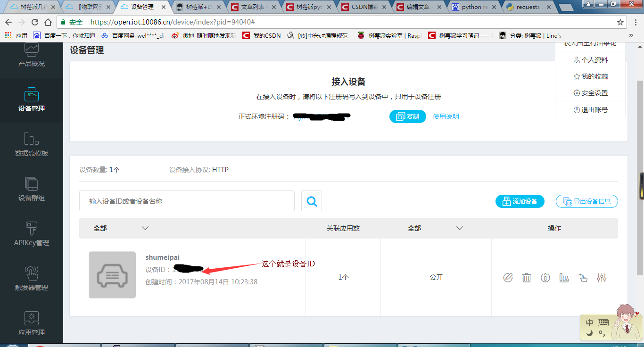Select 退出账号 in the user menu
The image size is (644, 347).
tap(590, 109)
